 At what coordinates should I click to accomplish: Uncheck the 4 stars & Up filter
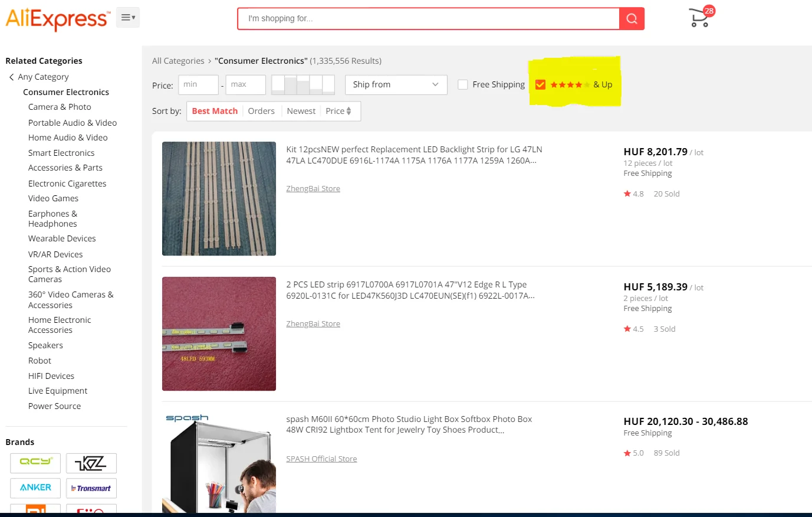[540, 84]
